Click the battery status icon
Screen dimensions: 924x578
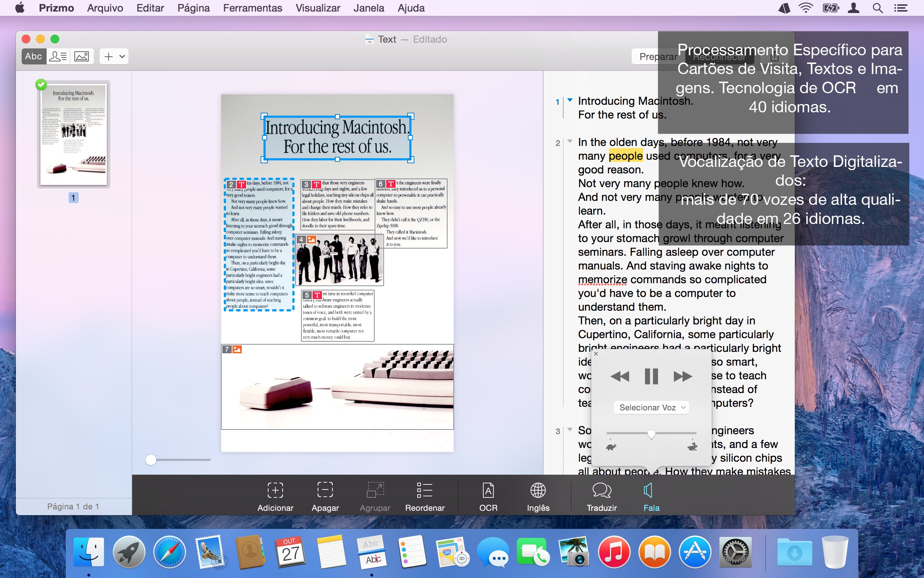[831, 8]
